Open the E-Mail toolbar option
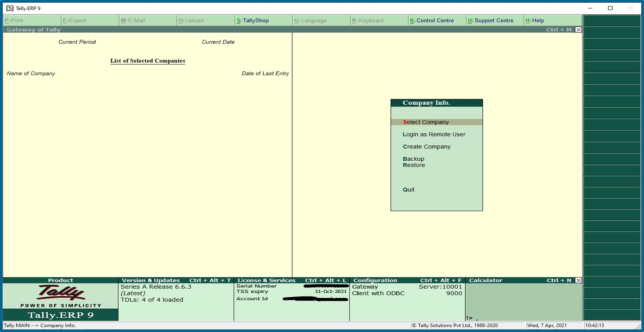The height and width of the screenshot is (332, 644). tap(148, 21)
